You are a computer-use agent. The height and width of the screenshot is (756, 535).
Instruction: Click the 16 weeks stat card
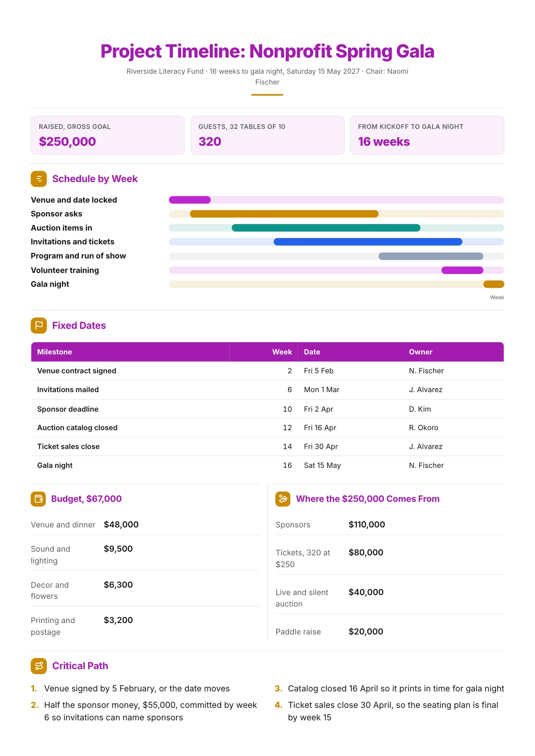(427, 135)
